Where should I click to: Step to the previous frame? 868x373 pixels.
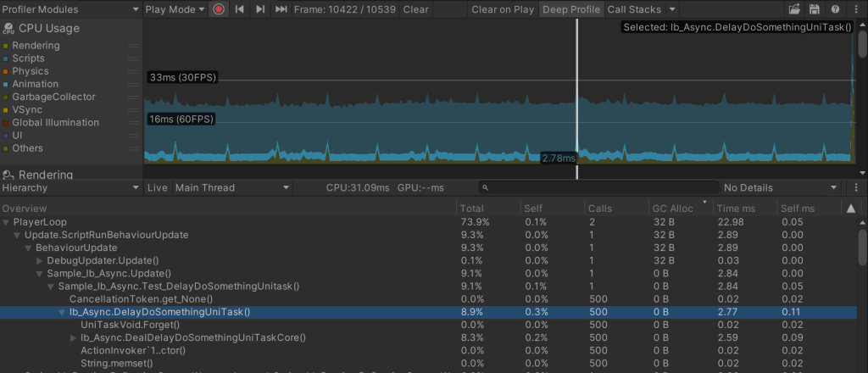point(240,9)
